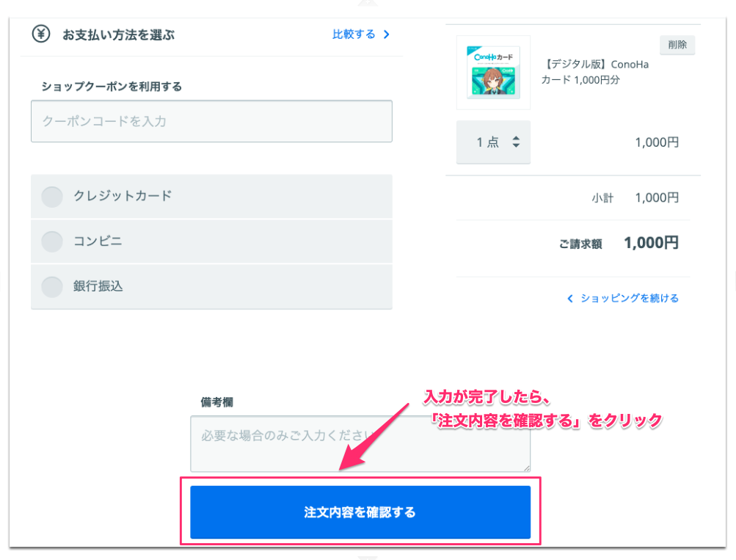The height and width of the screenshot is (560, 736).
Task: Choose コンビニ as the payment method
Action: (x=52, y=241)
